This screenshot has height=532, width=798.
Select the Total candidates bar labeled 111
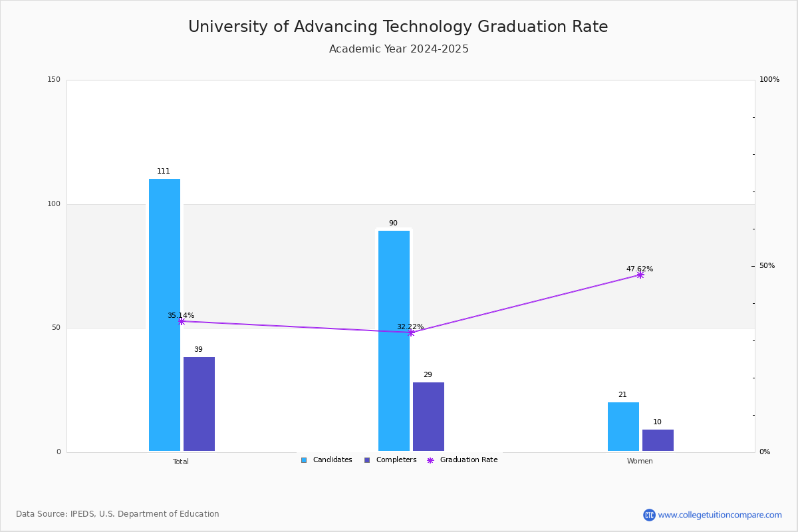164,315
